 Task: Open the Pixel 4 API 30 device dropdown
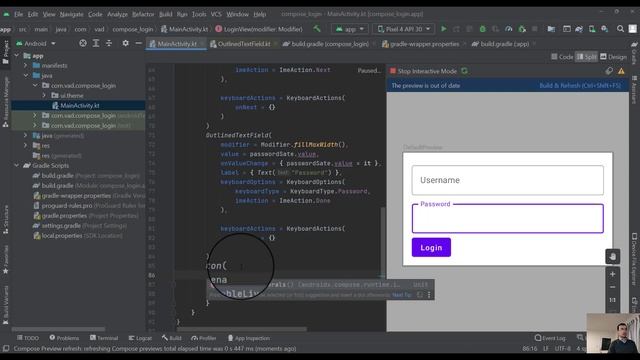[404, 29]
